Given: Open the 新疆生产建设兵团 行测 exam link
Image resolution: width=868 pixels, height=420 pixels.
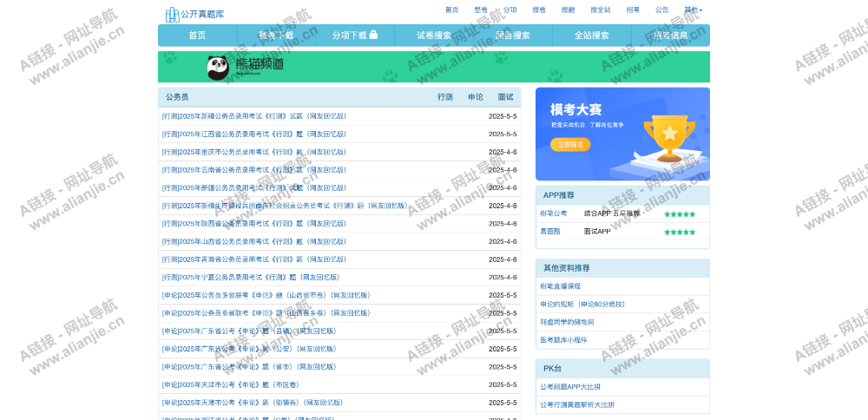Looking at the screenshot, I should click(285, 206).
